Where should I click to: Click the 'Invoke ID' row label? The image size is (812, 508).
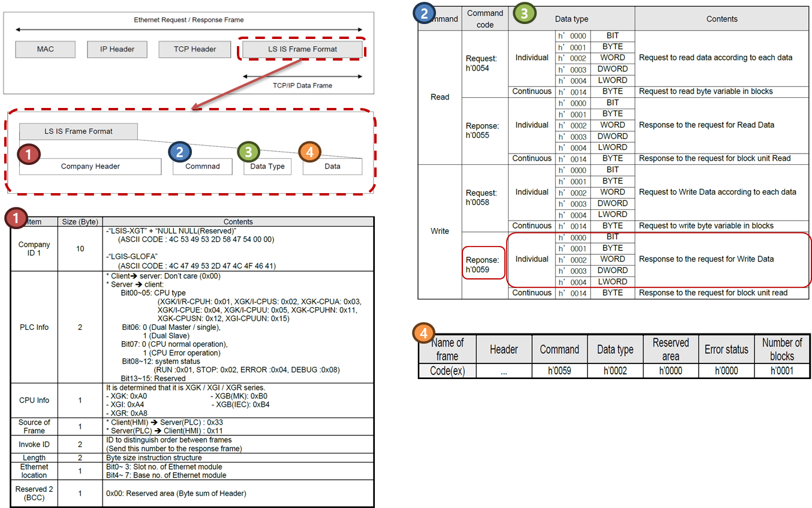coord(34,444)
